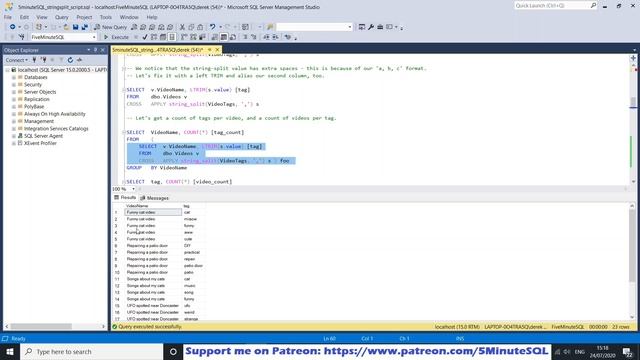The height and width of the screenshot is (360, 640).
Task: Pin the Object Explorer panel
Action: pyautogui.click(x=96, y=50)
